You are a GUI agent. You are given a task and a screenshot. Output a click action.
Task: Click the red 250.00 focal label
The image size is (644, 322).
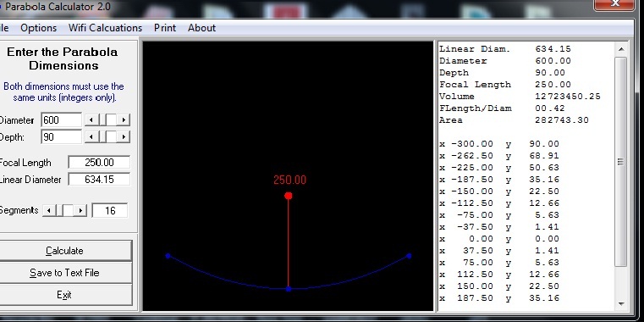pyautogui.click(x=290, y=180)
